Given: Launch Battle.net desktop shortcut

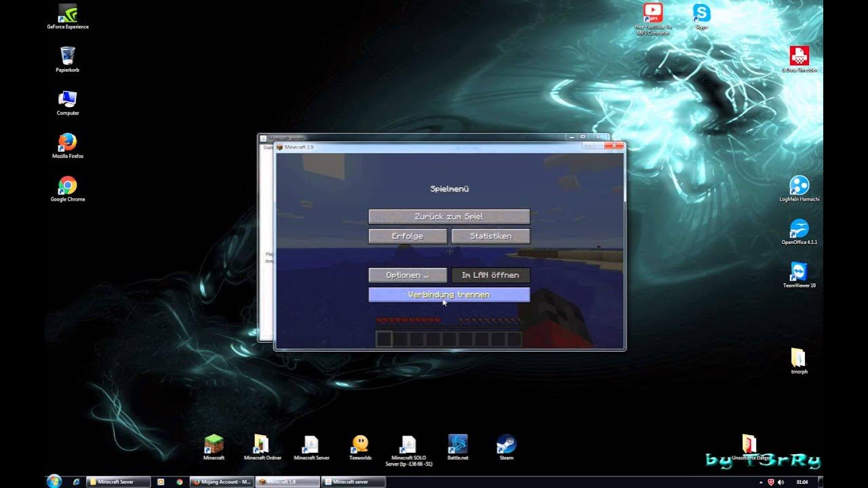Looking at the screenshot, I should coord(458,447).
